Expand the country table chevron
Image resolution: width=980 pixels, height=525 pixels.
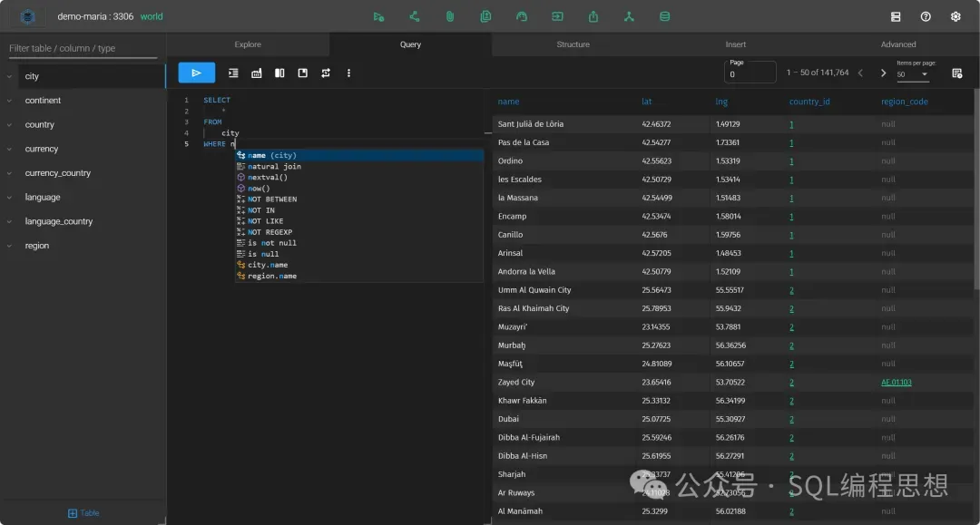point(9,125)
